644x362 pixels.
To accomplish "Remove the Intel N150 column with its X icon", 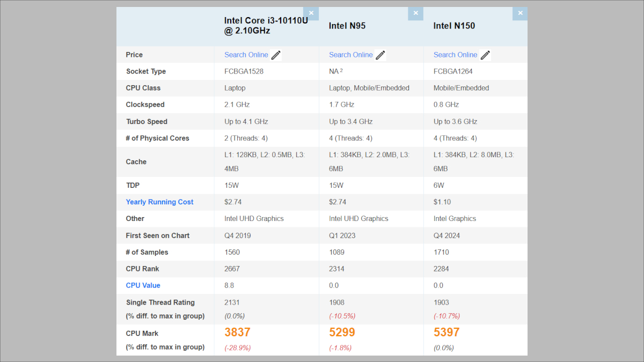I will (x=520, y=13).
